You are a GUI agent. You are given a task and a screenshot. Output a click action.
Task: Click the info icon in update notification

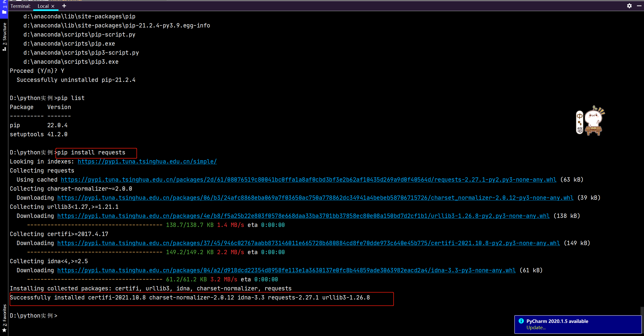(x=521, y=321)
